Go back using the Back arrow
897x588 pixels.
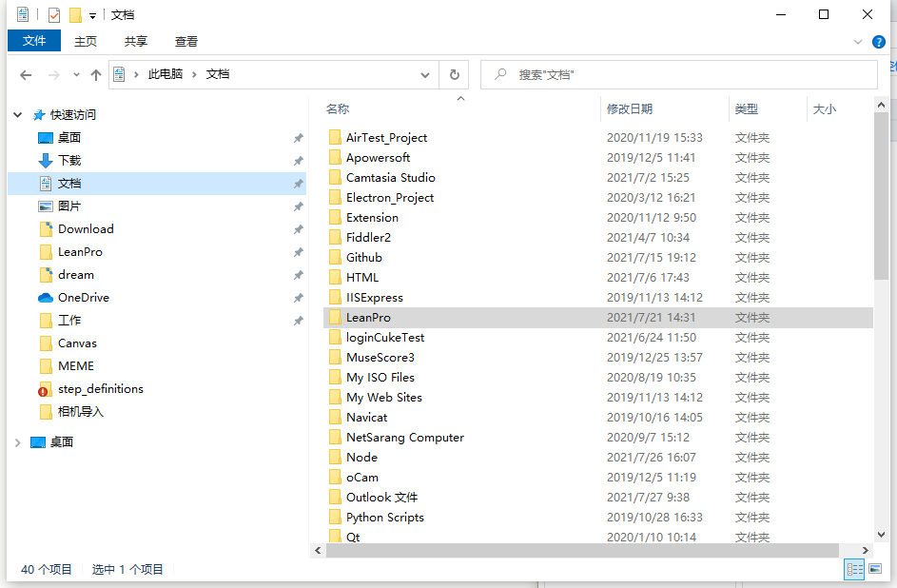tap(26, 74)
